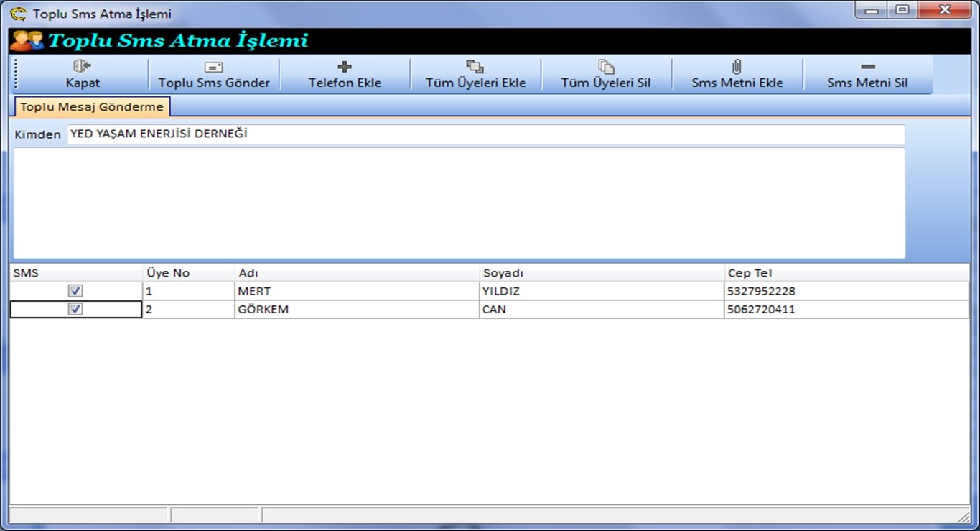The width and height of the screenshot is (980, 531).
Task: Click the users icon in header banner
Action: [27, 41]
